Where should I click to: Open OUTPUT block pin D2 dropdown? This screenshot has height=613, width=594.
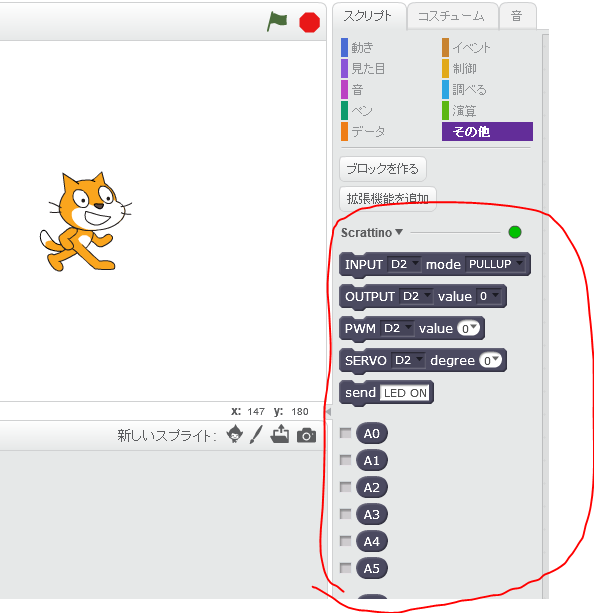[416, 296]
